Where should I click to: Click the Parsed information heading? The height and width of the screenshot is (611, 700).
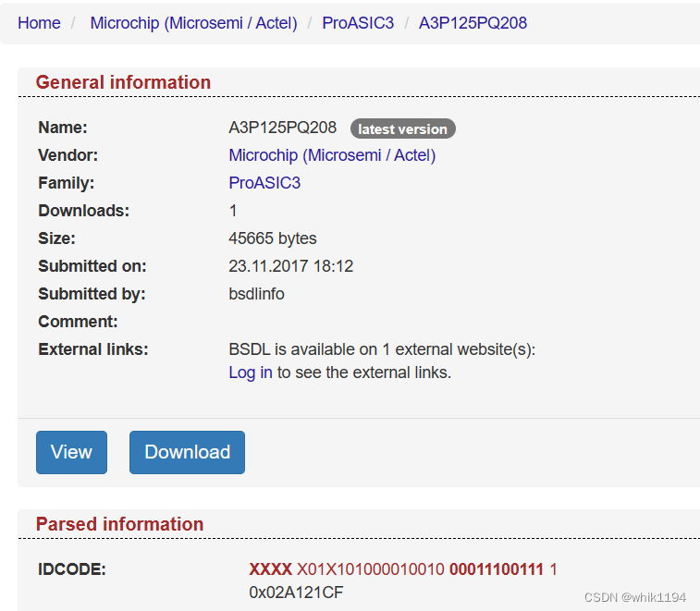click(119, 524)
